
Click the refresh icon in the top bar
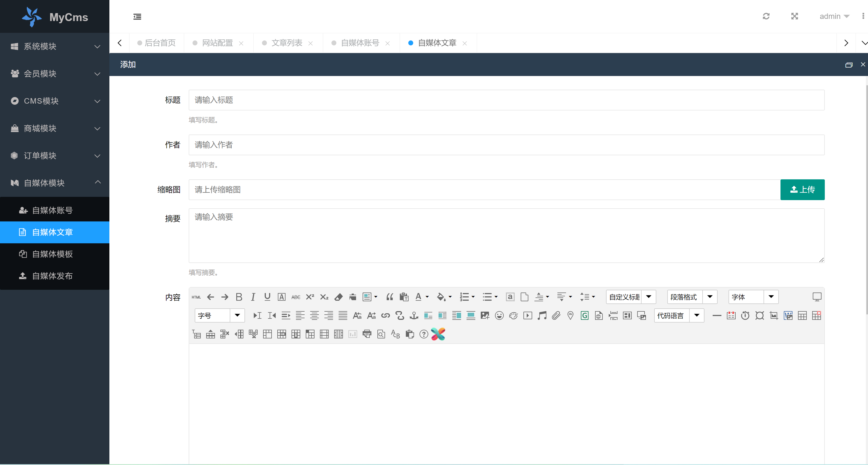[766, 16]
